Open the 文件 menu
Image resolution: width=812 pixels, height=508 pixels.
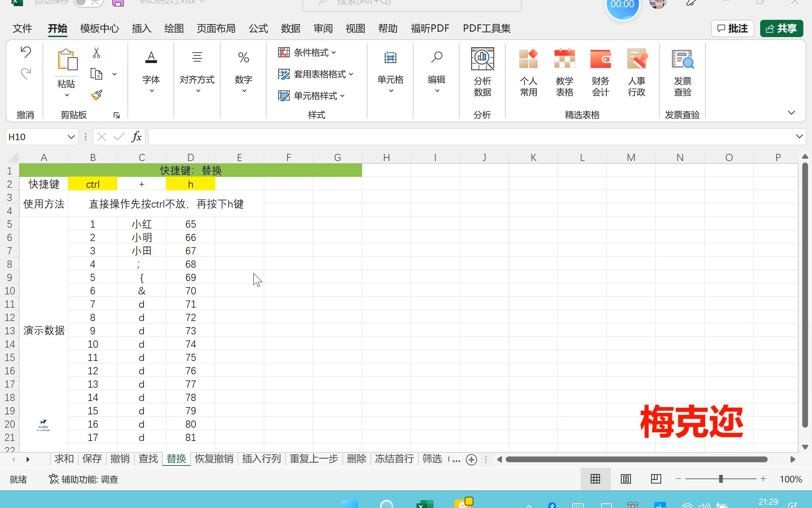coord(22,28)
